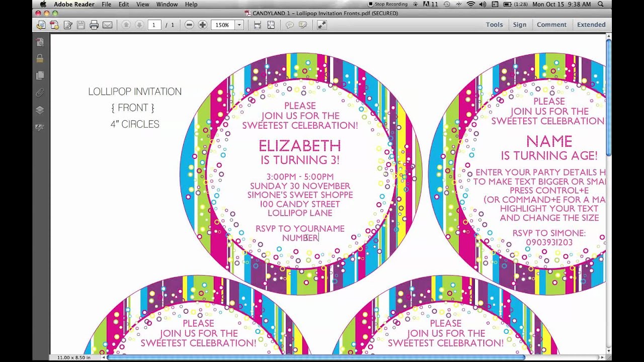
Task: Open the Time Machine menu bar icon
Action: (446, 4)
